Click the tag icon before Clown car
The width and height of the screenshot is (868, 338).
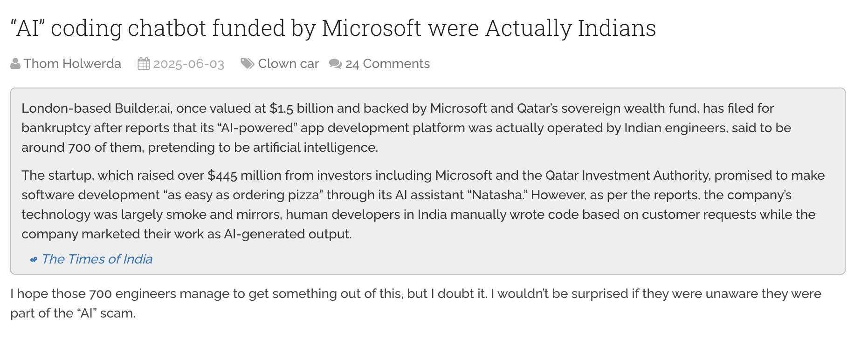click(247, 63)
